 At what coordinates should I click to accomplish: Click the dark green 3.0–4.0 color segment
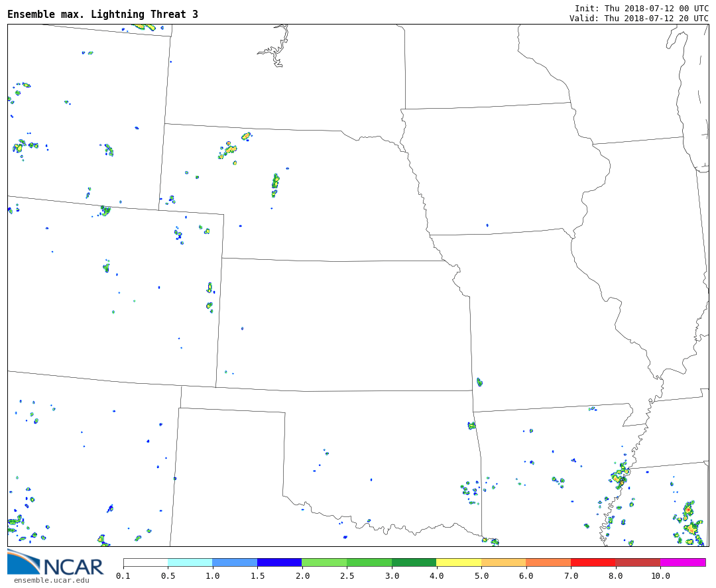coord(414,562)
